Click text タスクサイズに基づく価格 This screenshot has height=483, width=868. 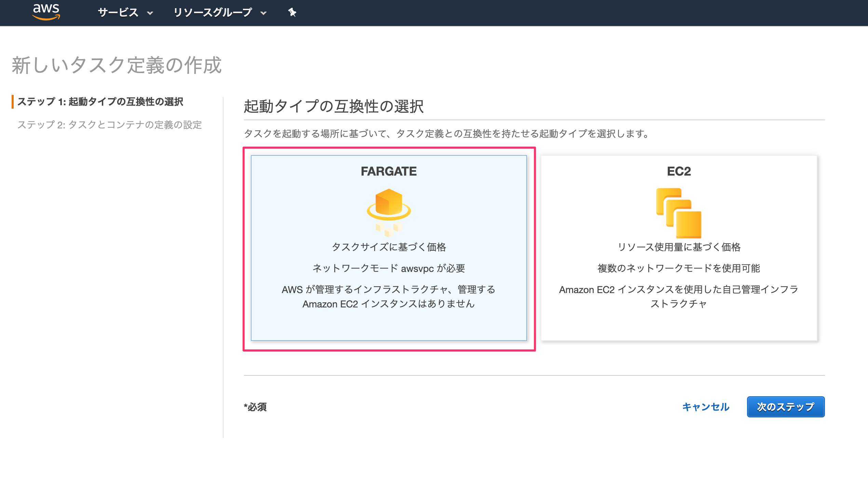[389, 247]
